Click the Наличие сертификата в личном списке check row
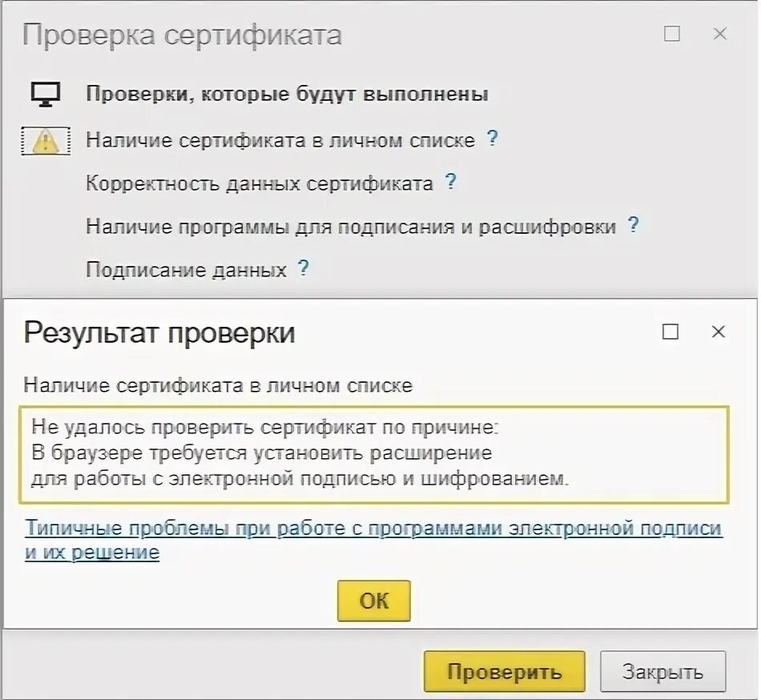 coord(280,141)
